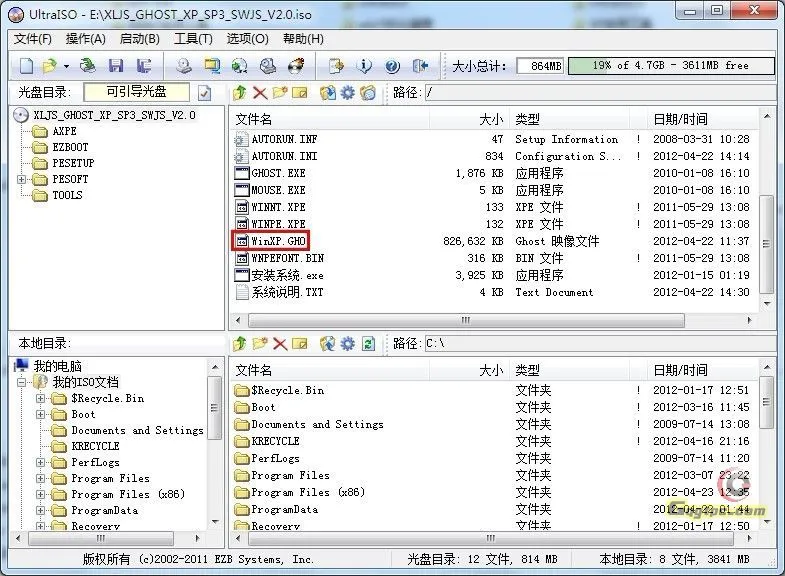The image size is (785, 576).
Task: Click the Save floppy disk icon
Action: (x=116, y=66)
